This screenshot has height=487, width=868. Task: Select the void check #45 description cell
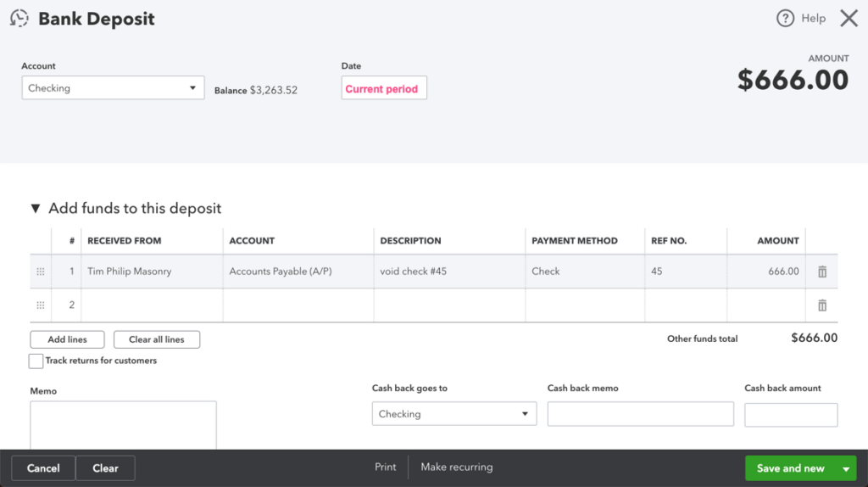pyautogui.click(x=449, y=271)
